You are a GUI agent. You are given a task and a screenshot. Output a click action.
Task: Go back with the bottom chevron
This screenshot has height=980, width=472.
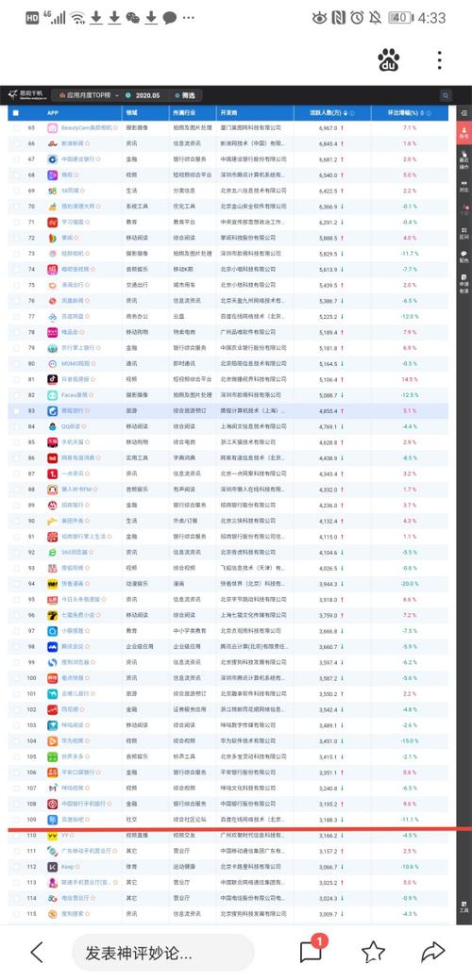point(37,953)
